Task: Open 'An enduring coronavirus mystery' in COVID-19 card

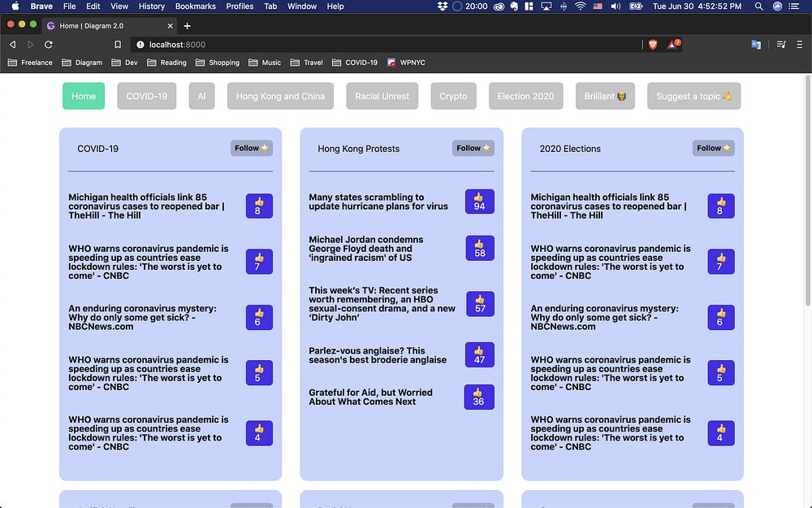Action: pyautogui.click(x=142, y=317)
